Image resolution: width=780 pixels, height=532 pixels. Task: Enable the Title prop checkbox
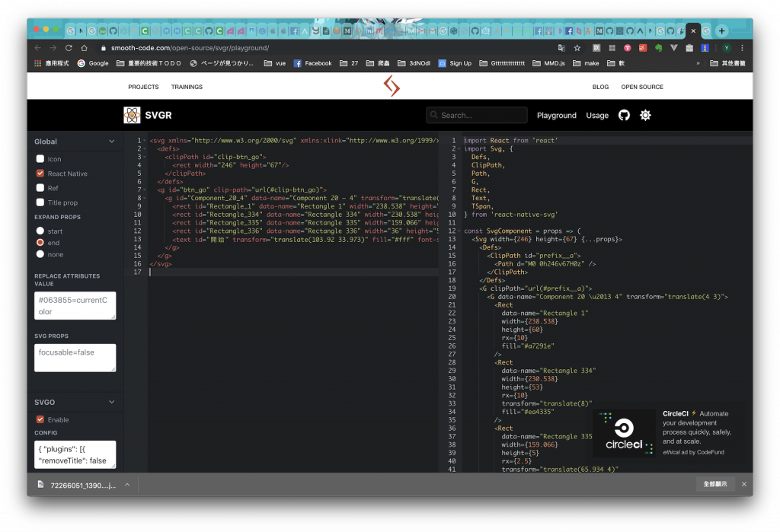pyautogui.click(x=40, y=202)
